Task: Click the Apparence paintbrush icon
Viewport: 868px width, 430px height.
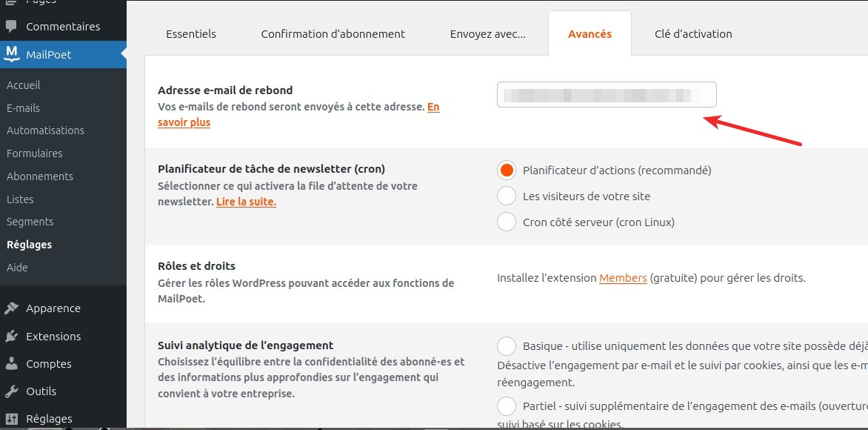Action: (12, 308)
